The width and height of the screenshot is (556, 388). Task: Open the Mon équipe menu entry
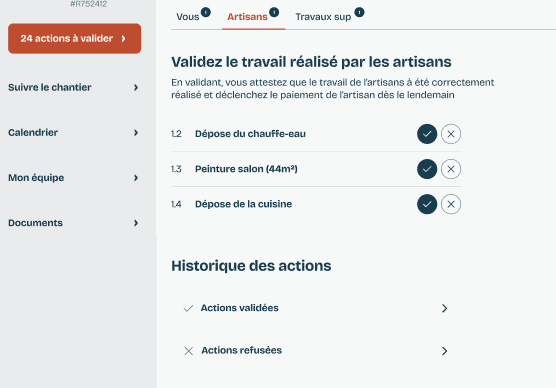point(73,177)
